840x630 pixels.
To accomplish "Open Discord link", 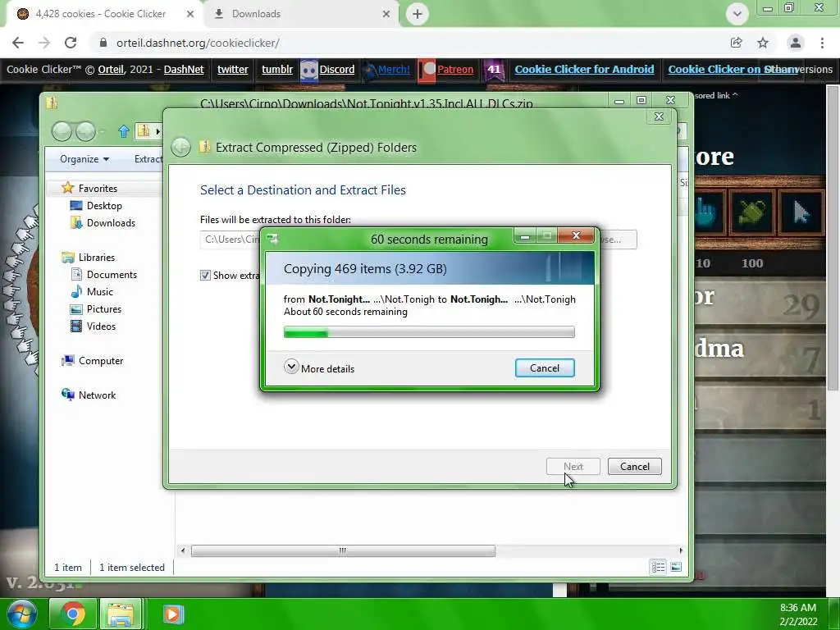I will coord(336,70).
